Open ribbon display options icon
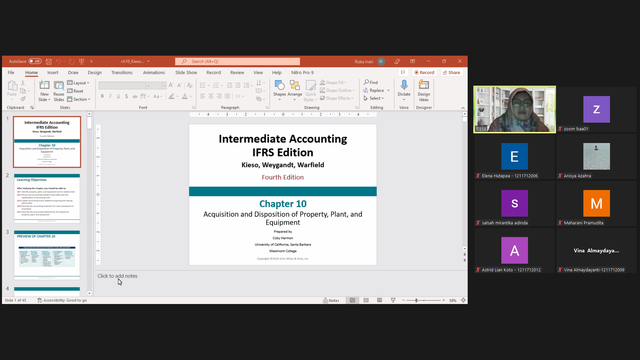The width and height of the screenshot is (640, 360). pos(413,61)
